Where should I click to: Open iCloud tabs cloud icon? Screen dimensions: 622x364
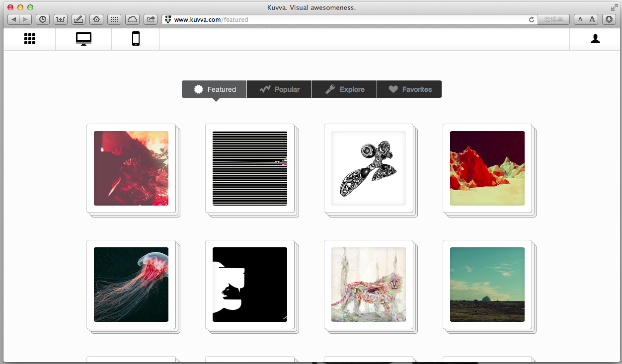[x=132, y=19]
